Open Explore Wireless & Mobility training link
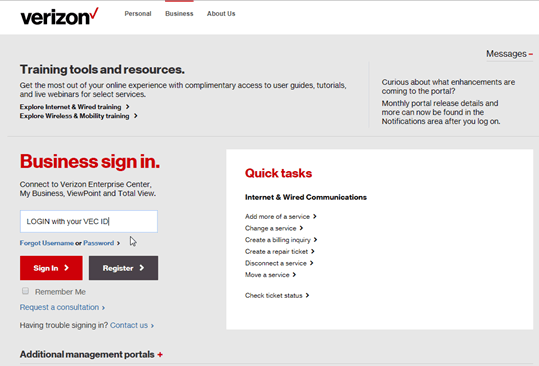This screenshot has width=539, height=366. pyautogui.click(x=78, y=116)
